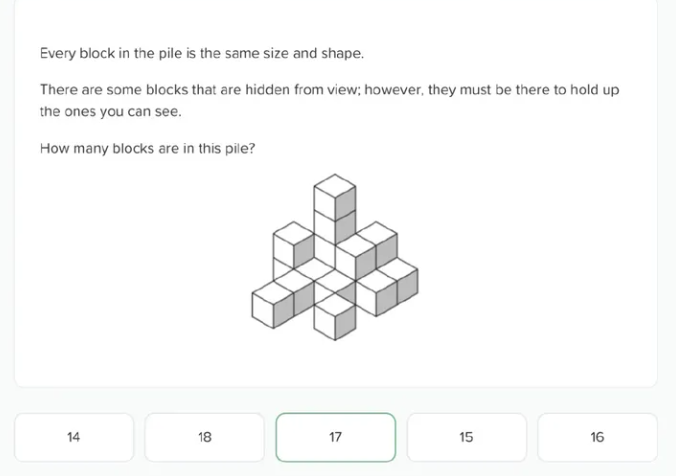Select answer option 15
Screen dimensions: 676x476
pyautogui.click(x=466, y=437)
